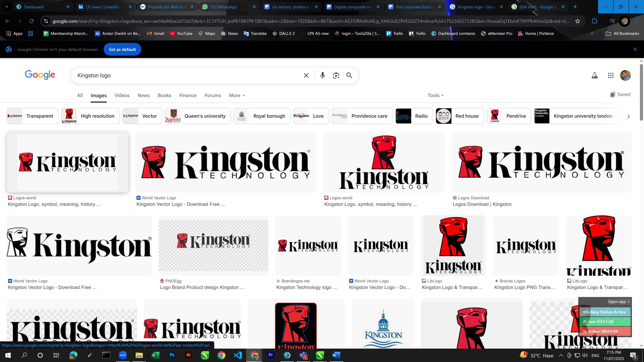Click the Google logo homepage link

[40, 75]
